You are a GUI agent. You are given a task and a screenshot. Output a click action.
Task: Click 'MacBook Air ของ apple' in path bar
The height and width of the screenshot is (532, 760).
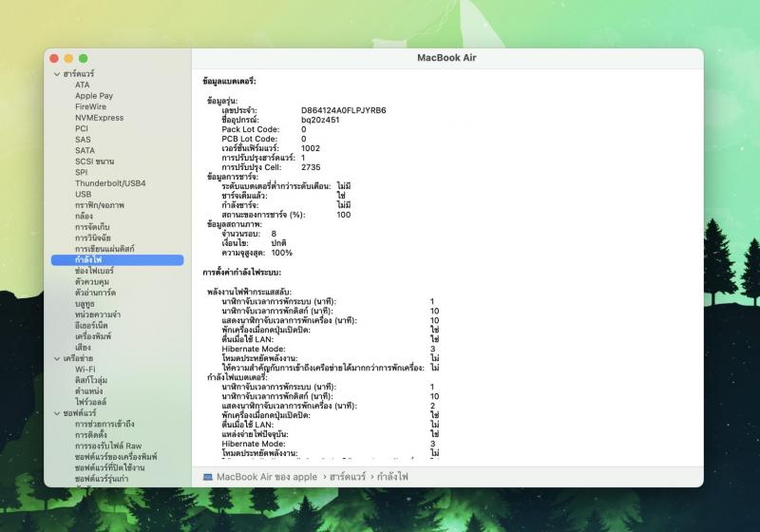coord(267,477)
